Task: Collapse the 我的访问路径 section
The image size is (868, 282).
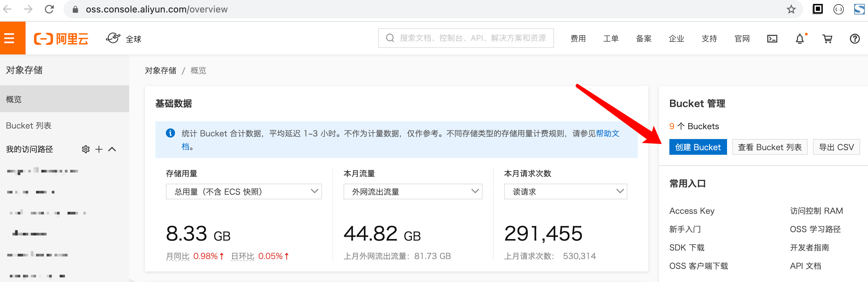Action: point(112,149)
